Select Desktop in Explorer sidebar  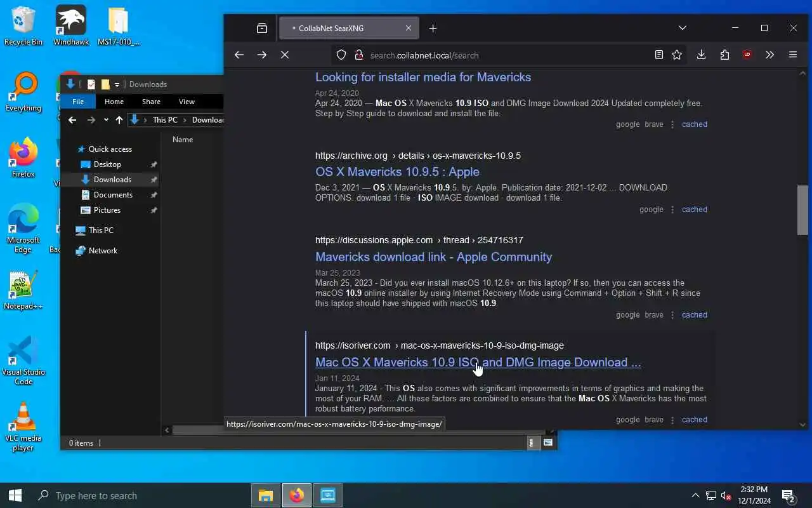(107, 164)
